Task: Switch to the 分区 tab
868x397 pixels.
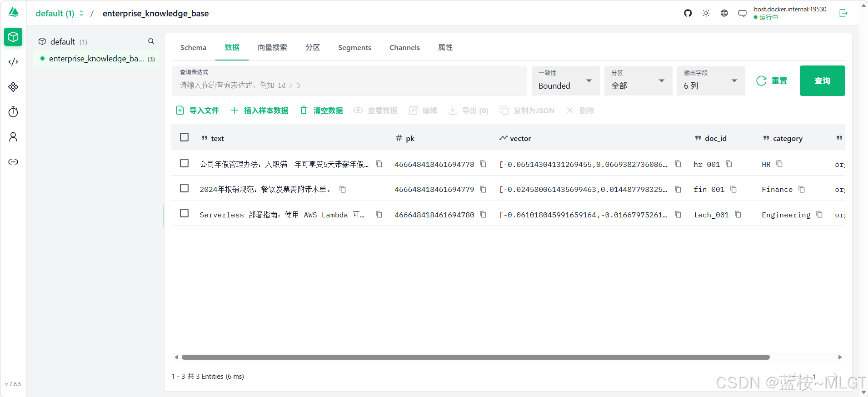Action: point(313,47)
